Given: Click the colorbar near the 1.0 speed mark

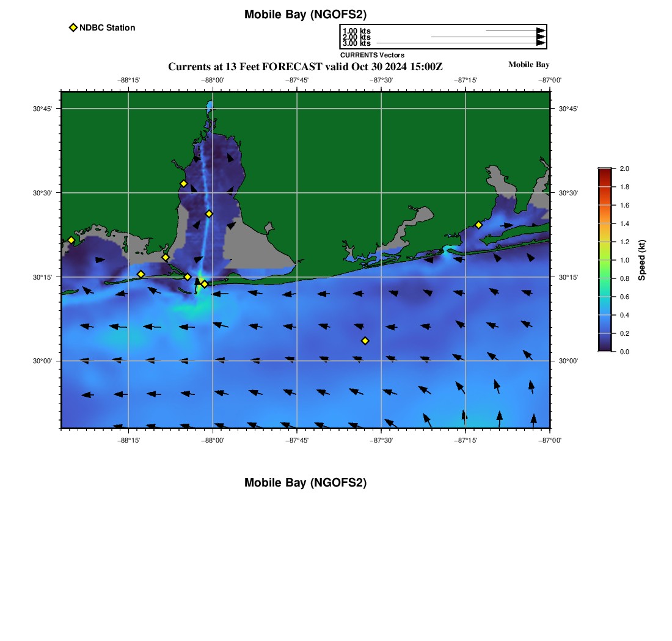Looking at the screenshot, I should (605, 260).
